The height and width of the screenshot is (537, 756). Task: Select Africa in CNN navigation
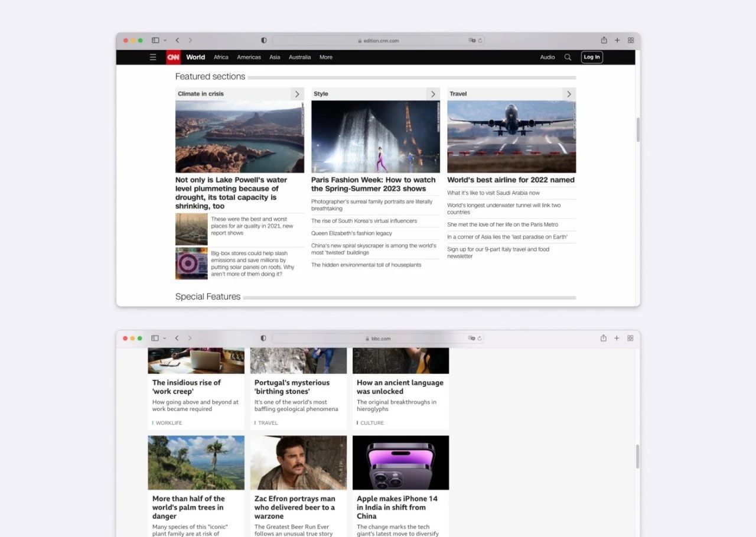221,57
